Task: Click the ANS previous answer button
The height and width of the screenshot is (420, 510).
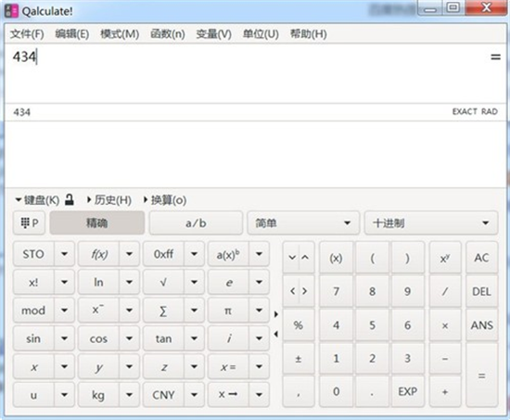Action: tap(481, 325)
